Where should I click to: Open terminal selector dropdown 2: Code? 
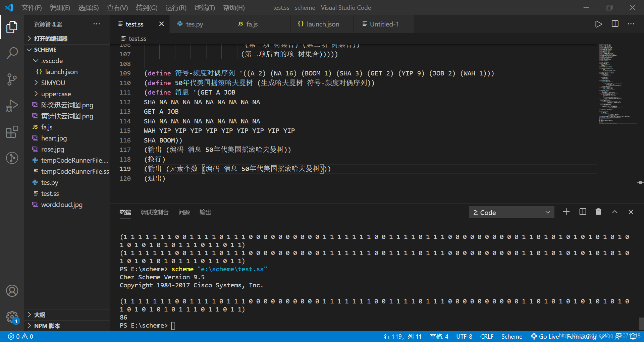pos(512,212)
